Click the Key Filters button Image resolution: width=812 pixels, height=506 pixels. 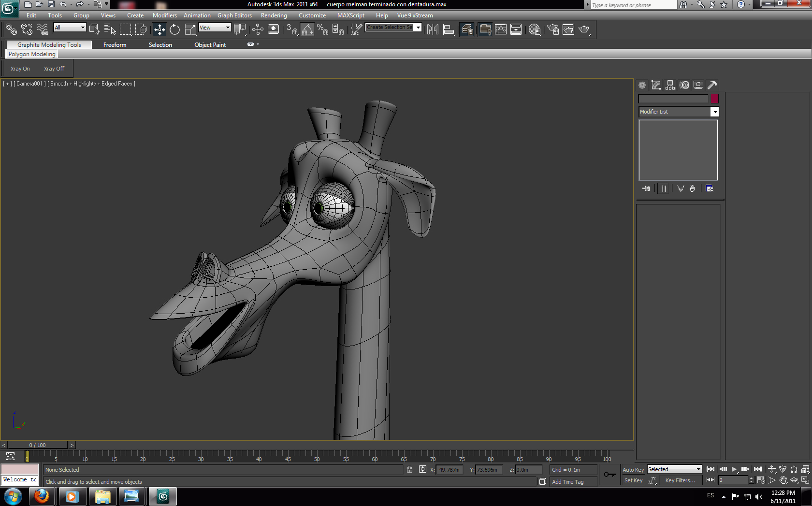pos(680,480)
